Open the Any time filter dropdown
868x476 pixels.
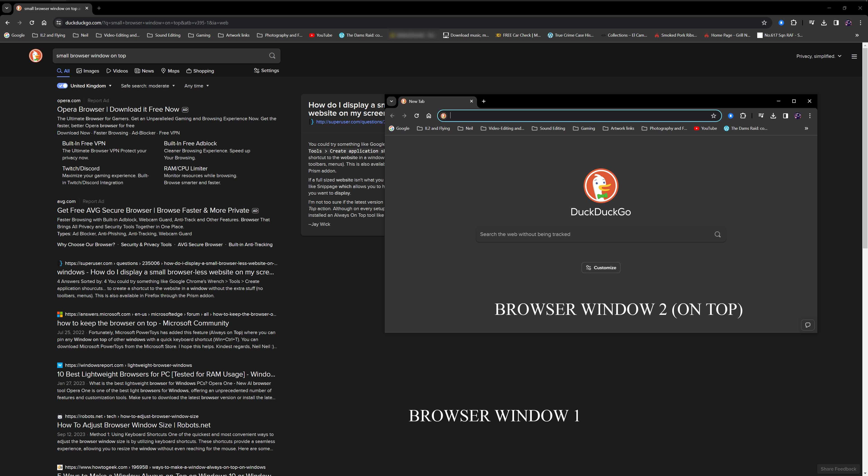tap(197, 86)
